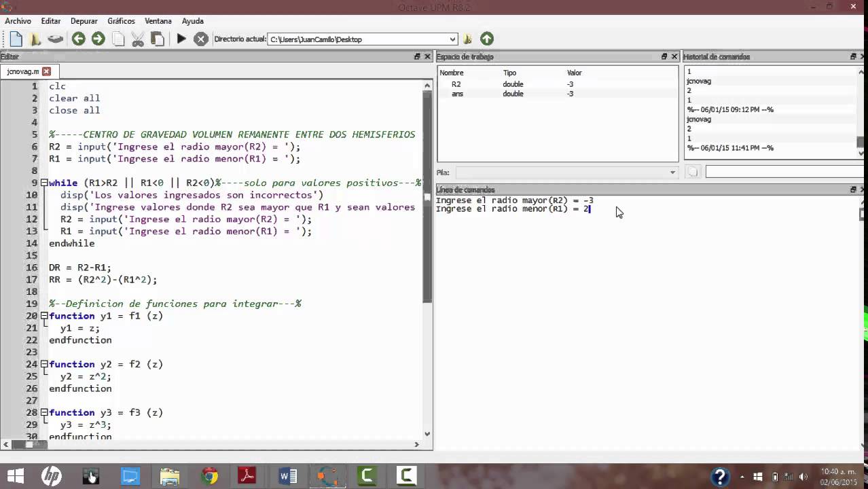This screenshot has height=489, width=868.
Task: Click the '%-- 06/01/15 11:41 PM --%' history entry
Action: (730, 148)
